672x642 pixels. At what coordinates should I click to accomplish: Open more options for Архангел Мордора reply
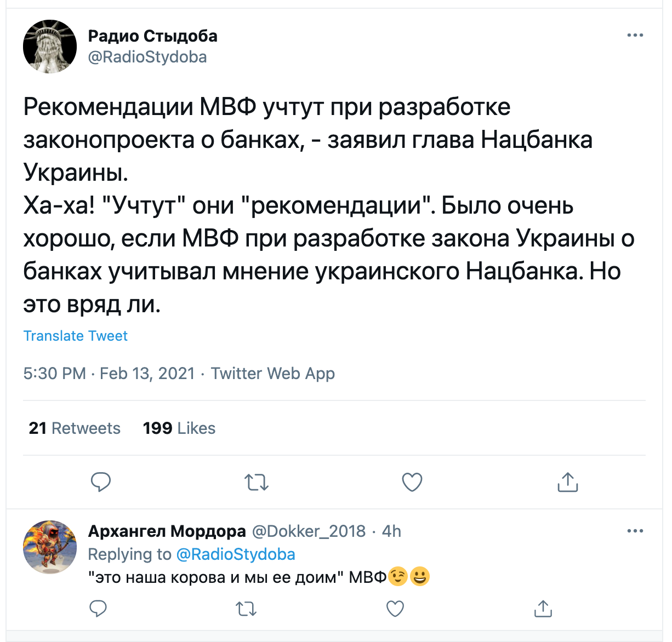635,531
